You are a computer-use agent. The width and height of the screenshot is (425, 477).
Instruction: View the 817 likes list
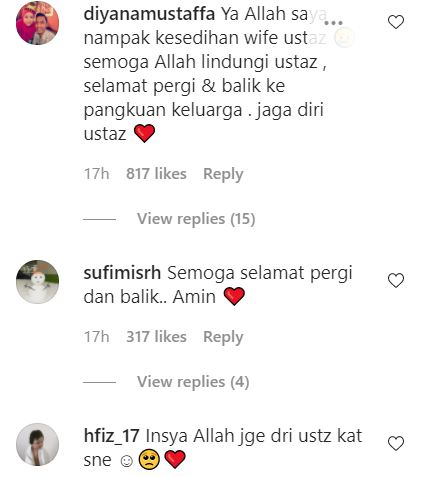click(156, 174)
